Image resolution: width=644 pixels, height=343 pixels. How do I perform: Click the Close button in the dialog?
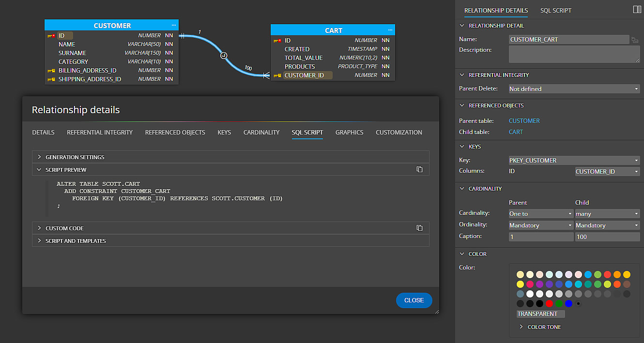tap(414, 300)
